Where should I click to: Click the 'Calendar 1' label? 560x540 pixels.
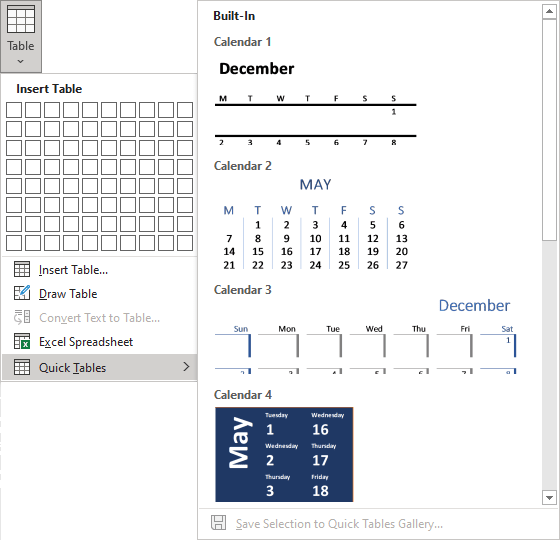pos(242,42)
